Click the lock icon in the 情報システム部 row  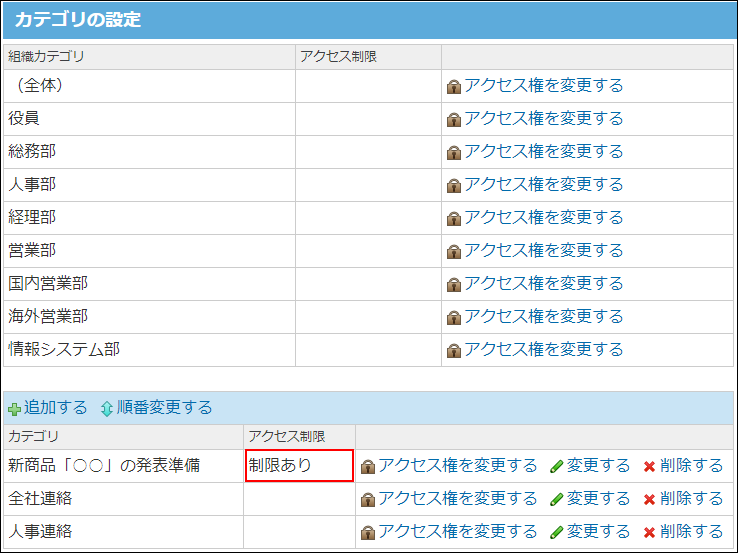click(454, 351)
